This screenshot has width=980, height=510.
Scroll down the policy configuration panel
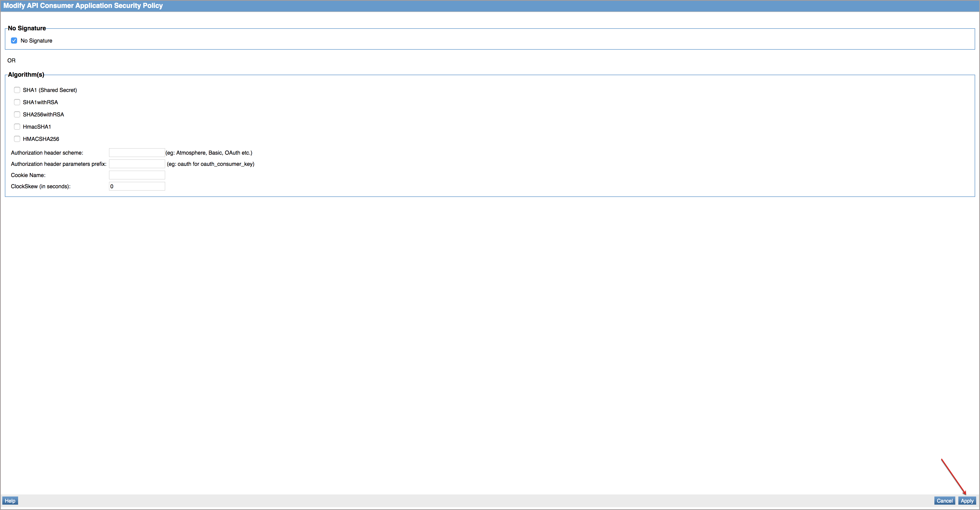(967, 500)
